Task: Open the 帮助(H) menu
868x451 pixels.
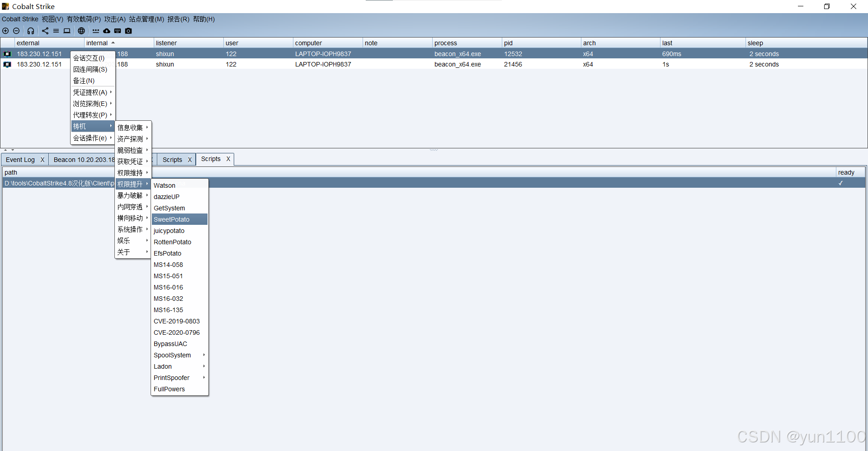Action: point(204,19)
